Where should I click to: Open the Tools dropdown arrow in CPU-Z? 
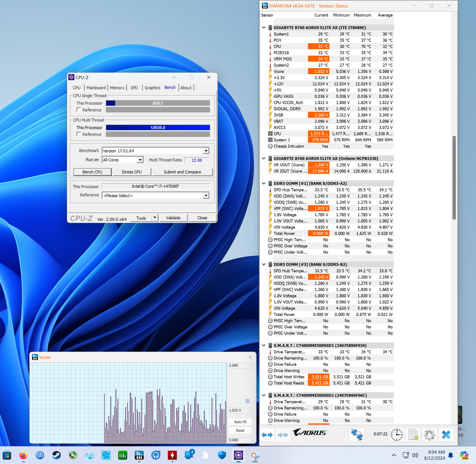pyautogui.click(x=155, y=218)
